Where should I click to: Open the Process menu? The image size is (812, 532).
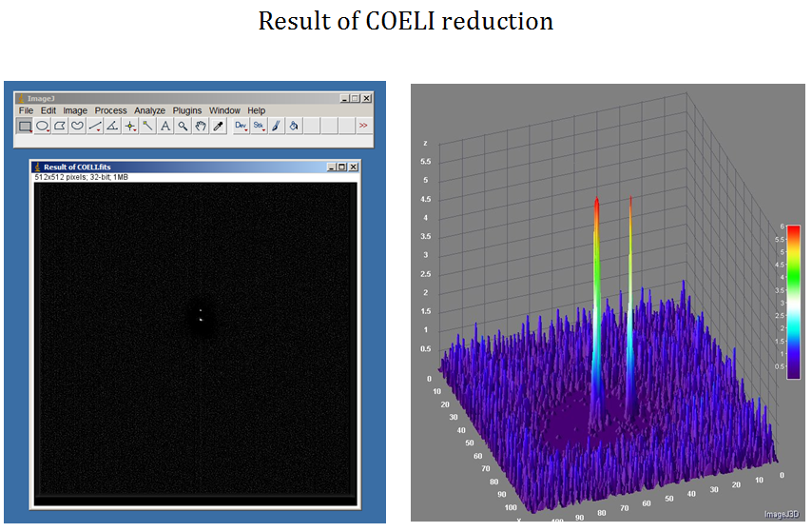[110, 110]
